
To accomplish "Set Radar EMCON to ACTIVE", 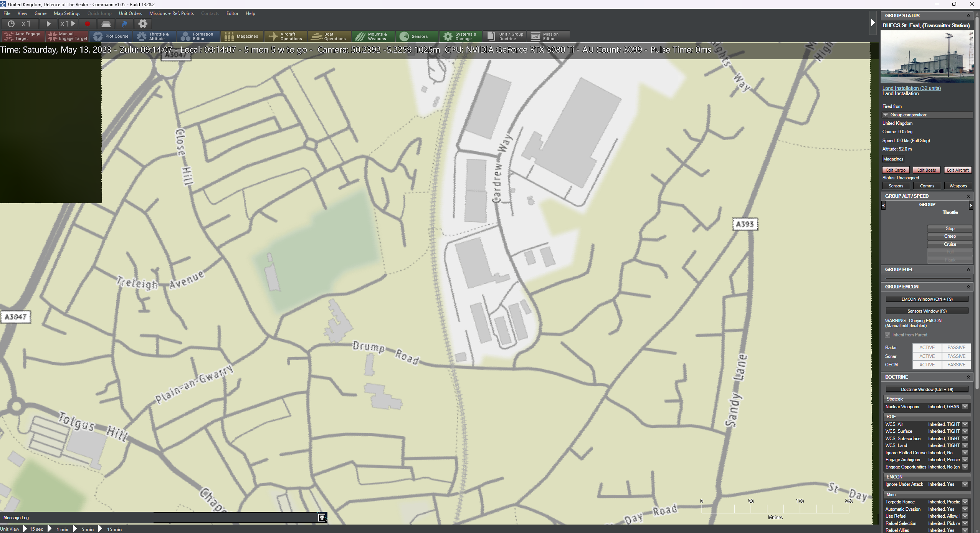I will 927,348.
